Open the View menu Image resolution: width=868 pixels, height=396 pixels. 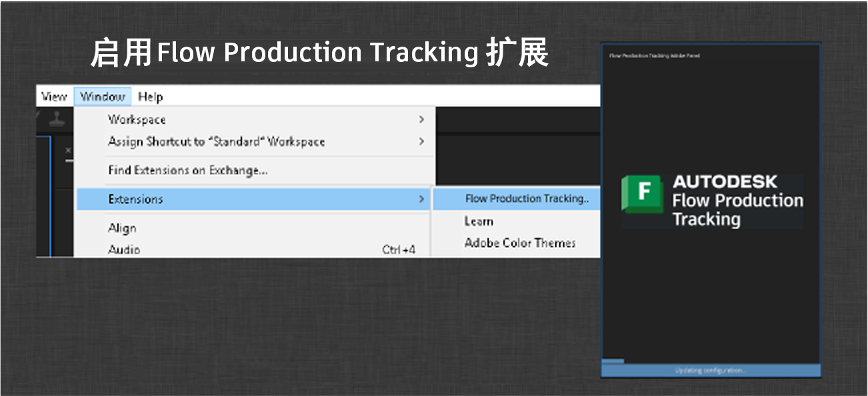pos(53,97)
